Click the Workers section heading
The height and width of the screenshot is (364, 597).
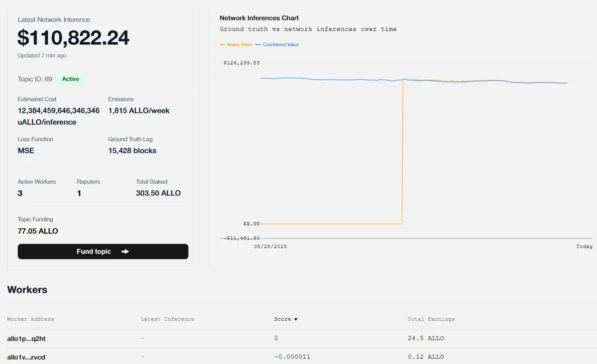27,289
